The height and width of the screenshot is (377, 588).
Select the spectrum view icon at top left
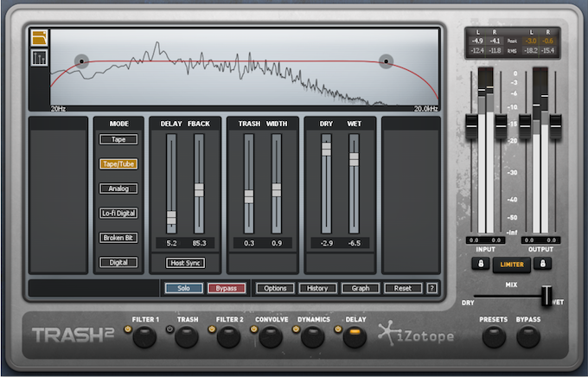40,38
